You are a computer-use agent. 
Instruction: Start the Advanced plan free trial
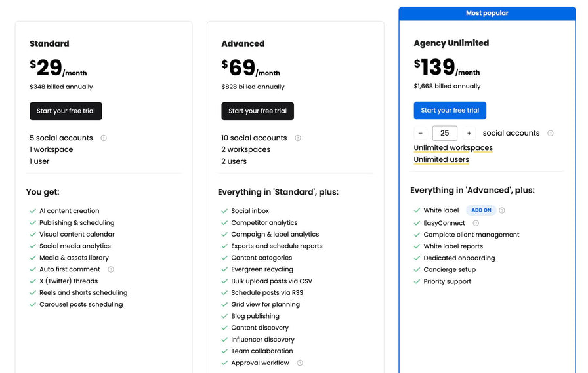(257, 111)
